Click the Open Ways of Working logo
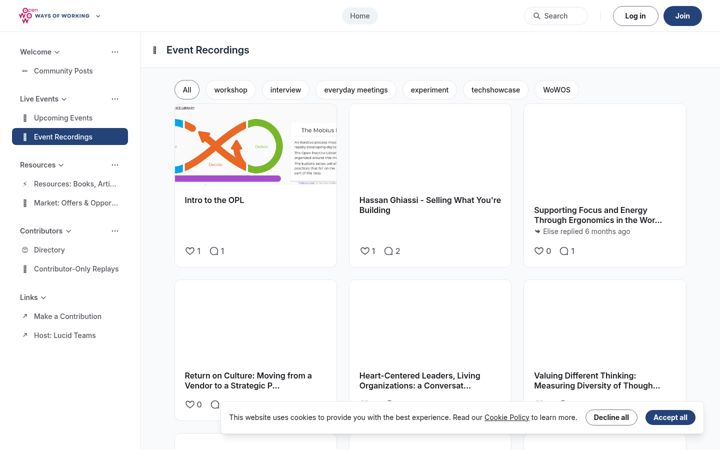 click(54, 16)
